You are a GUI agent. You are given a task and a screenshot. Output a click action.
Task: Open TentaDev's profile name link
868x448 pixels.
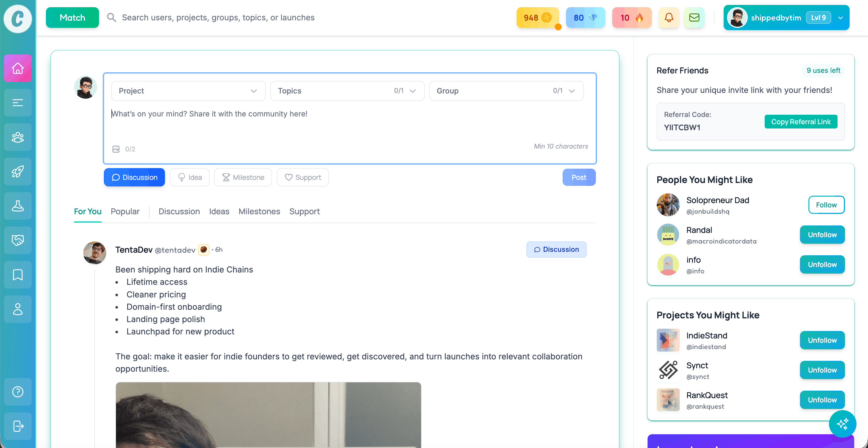click(134, 250)
